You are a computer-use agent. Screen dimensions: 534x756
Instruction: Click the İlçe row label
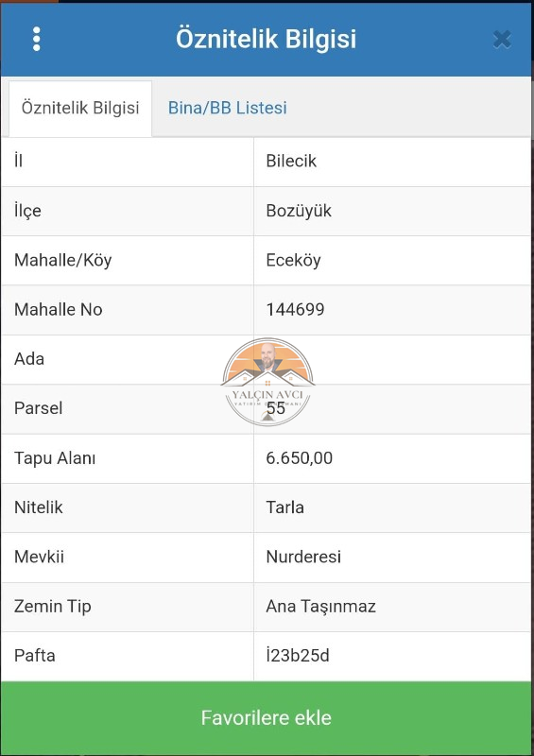[x=27, y=211]
